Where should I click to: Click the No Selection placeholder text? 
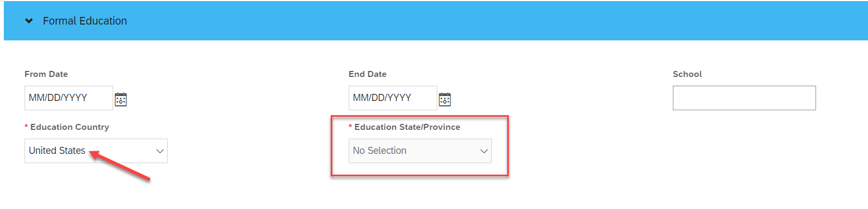point(380,151)
